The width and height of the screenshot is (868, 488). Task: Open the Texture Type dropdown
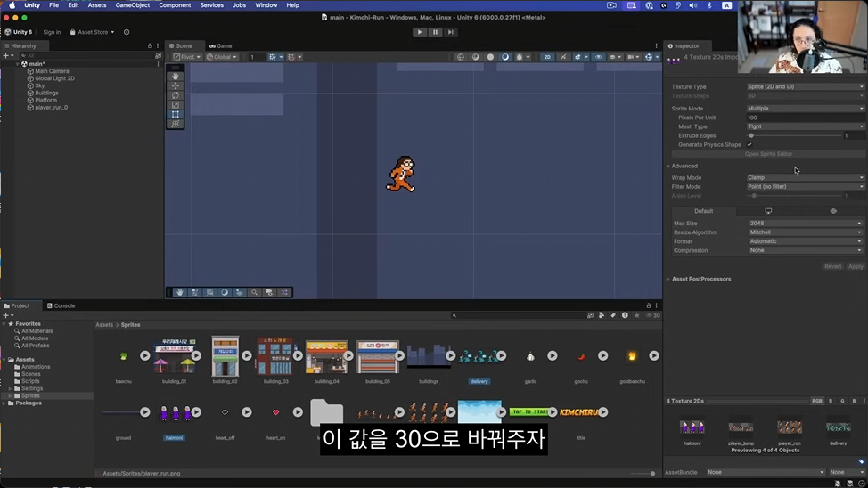tap(806, 87)
